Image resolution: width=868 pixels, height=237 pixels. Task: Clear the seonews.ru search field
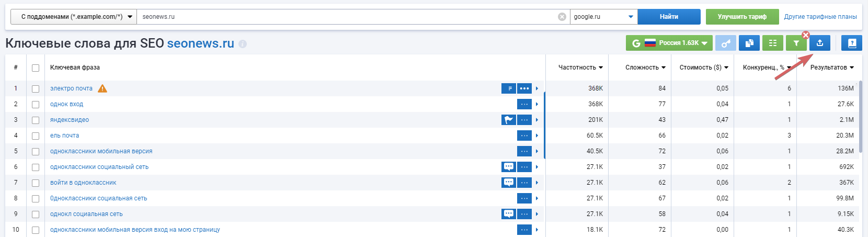pyautogui.click(x=562, y=17)
